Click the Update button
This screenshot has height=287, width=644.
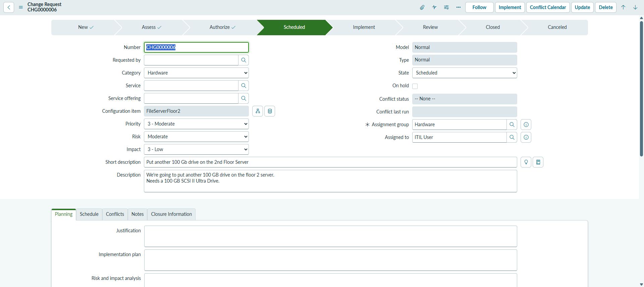point(582,7)
